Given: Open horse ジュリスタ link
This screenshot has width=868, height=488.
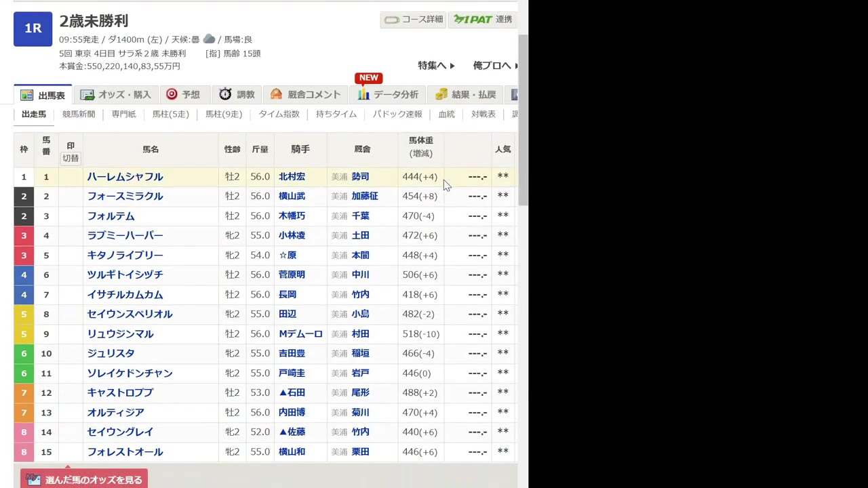Looking at the screenshot, I should coord(111,353).
